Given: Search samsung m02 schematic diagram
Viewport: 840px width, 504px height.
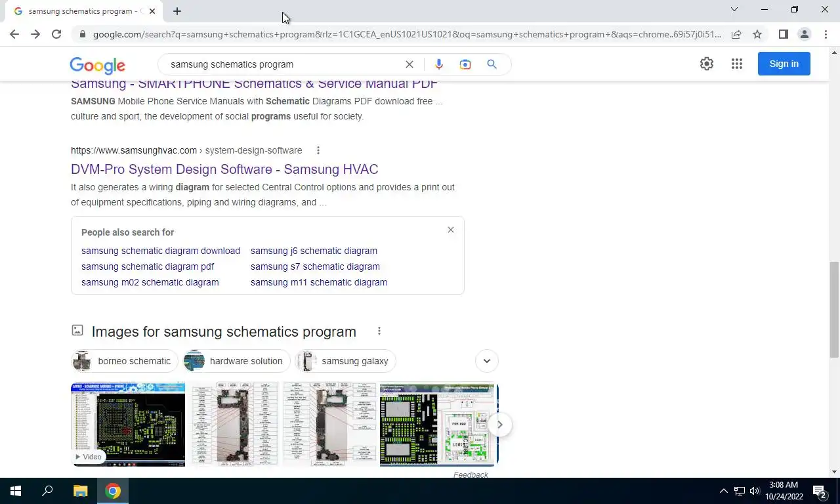Looking at the screenshot, I should (x=150, y=282).
